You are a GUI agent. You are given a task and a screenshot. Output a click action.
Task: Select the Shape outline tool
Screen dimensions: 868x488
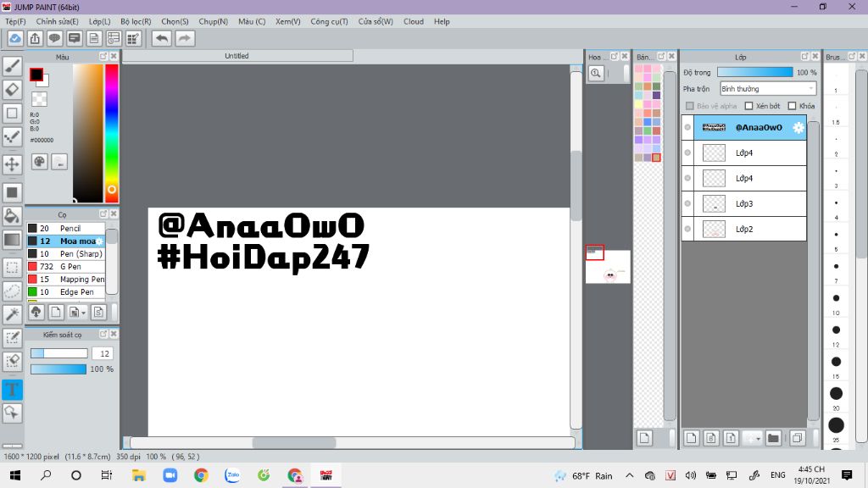pos(12,114)
